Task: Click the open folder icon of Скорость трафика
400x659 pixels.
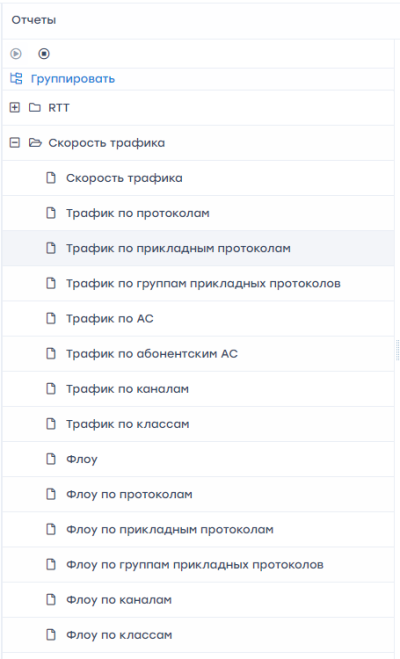Action: [35, 143]
